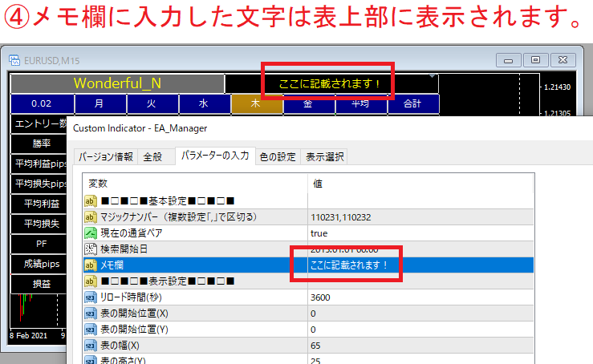593x364 pixels.
Task: Switch to the 表示選択 tab
Action: coord(324,156)
